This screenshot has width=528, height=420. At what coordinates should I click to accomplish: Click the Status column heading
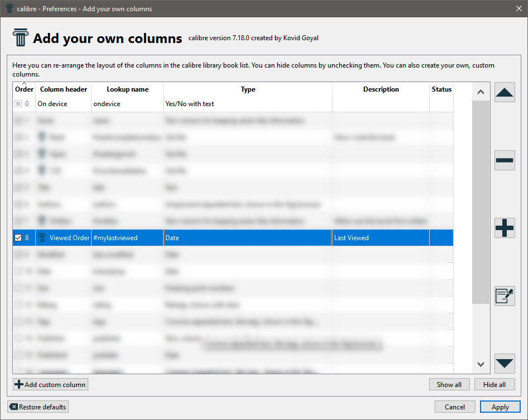click(441, 89)
